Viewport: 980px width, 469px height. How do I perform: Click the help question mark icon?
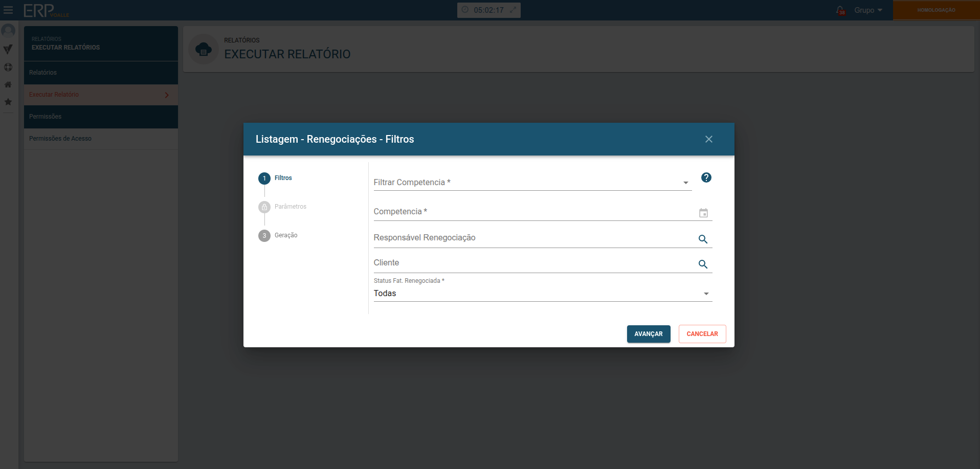tap(706, 177)
